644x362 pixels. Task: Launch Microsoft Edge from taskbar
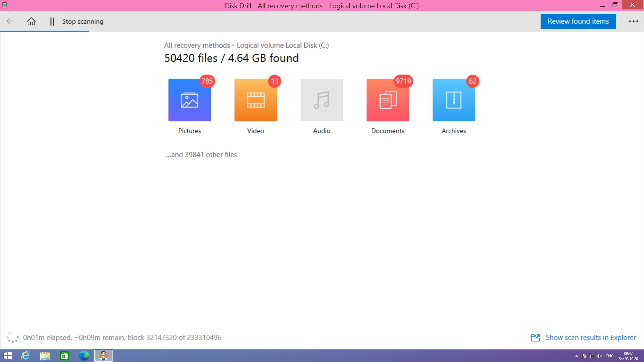84,356
